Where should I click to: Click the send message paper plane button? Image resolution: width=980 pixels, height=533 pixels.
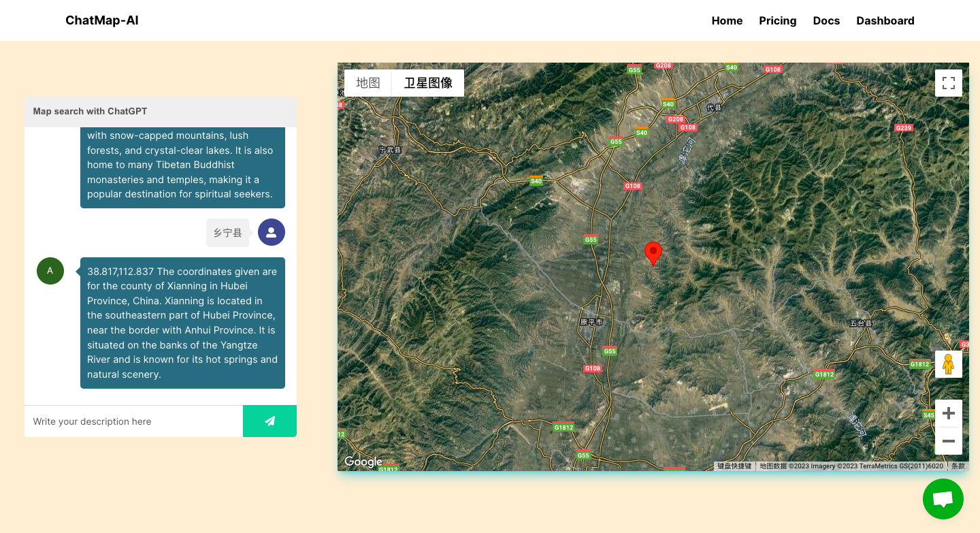click(269, 421)
